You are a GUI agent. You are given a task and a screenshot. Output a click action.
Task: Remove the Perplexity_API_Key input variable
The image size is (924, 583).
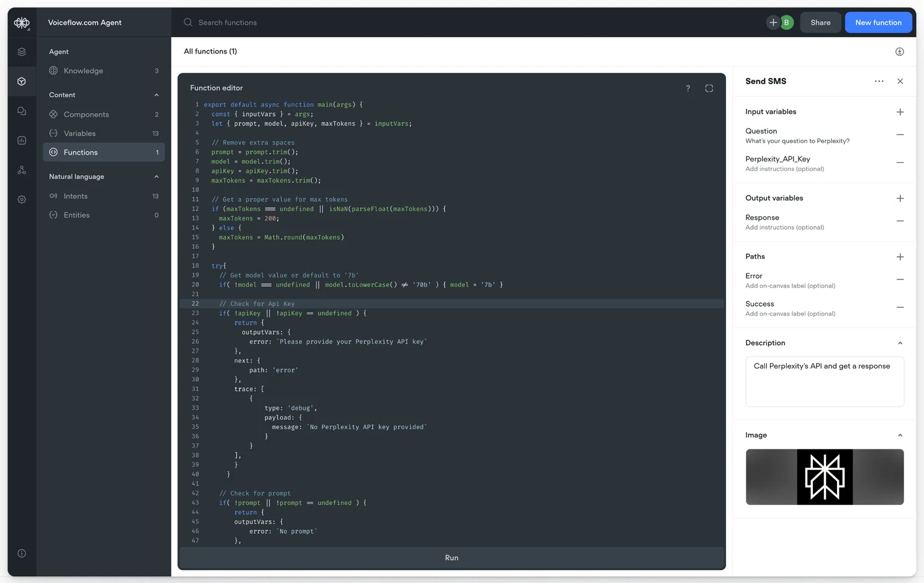[x=900, y=163]
